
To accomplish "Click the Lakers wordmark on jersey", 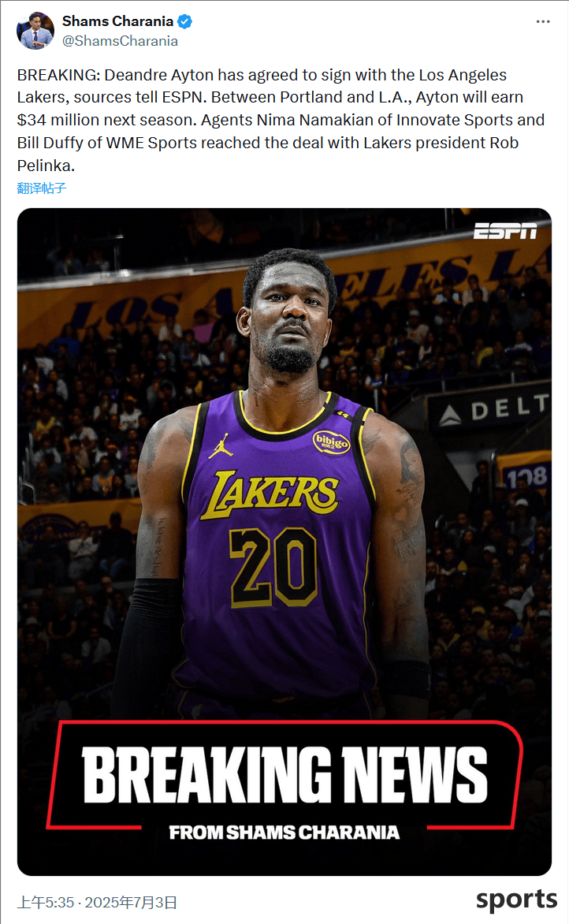I will click(x=271, y=494).
